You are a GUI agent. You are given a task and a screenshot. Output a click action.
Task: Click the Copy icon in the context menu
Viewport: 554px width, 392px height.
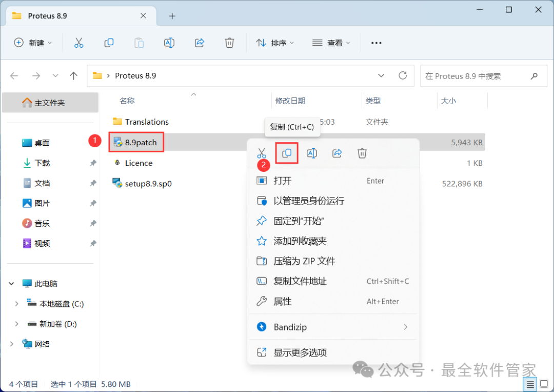[x=287, y=153]
